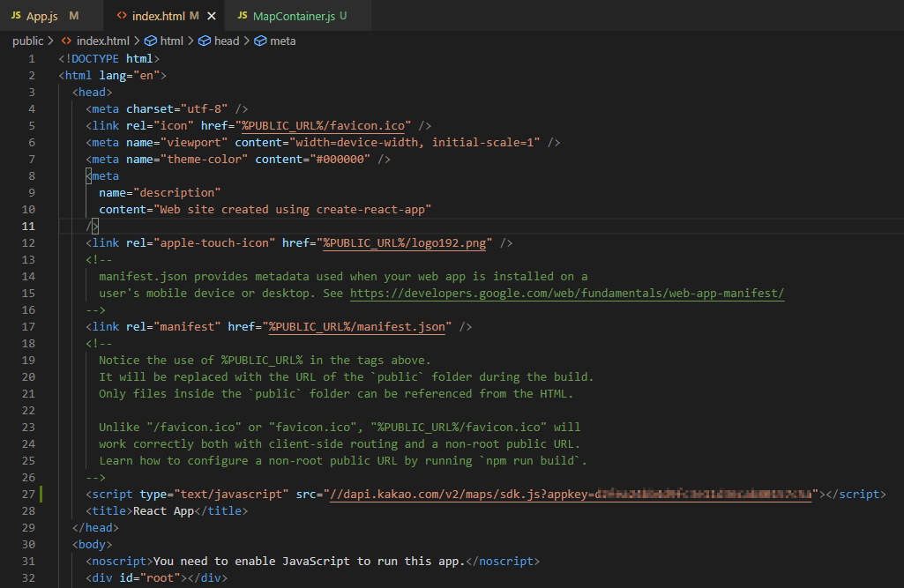The image size is (904, 588).
Task: Click the green change marker on line 27
Action: (x=41, y=494)
